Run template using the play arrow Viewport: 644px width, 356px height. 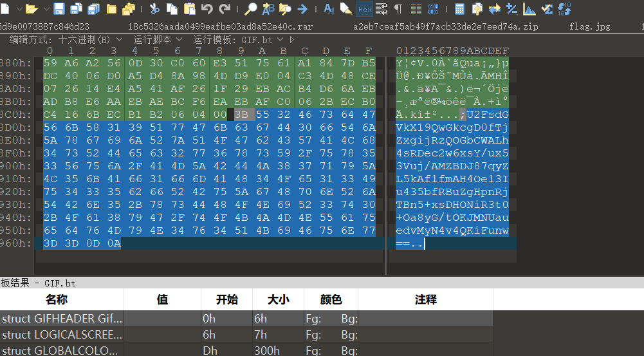pos(292,40)
